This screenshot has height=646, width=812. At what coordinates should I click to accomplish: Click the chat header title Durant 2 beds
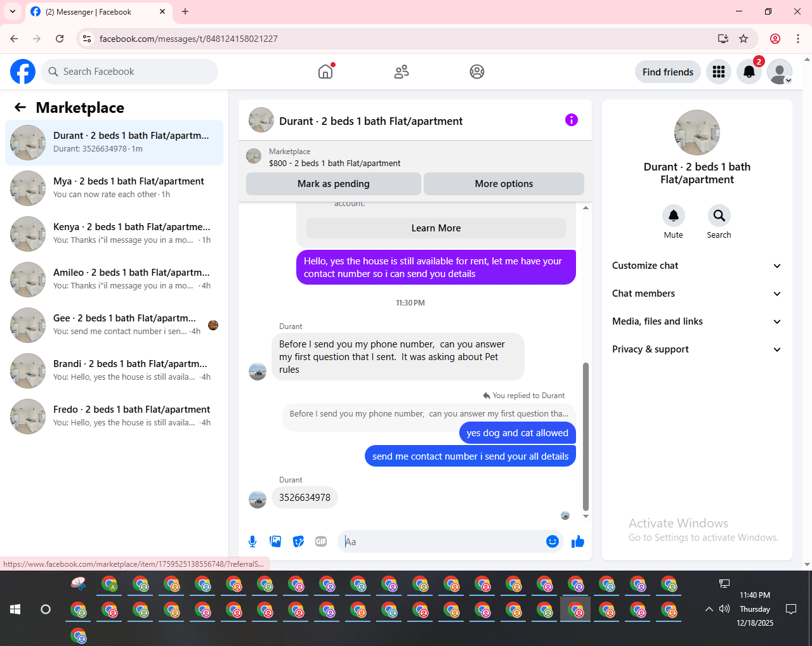tap(371, 121)
